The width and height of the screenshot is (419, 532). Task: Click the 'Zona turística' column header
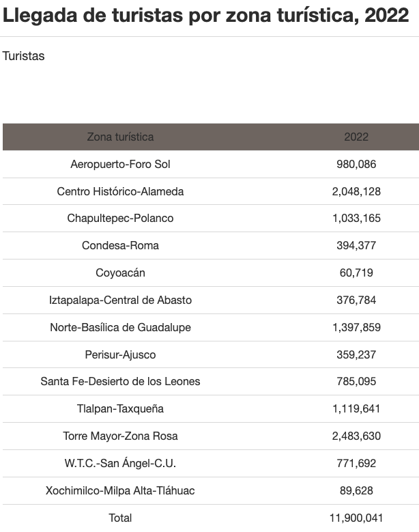(x=120, y=137)
